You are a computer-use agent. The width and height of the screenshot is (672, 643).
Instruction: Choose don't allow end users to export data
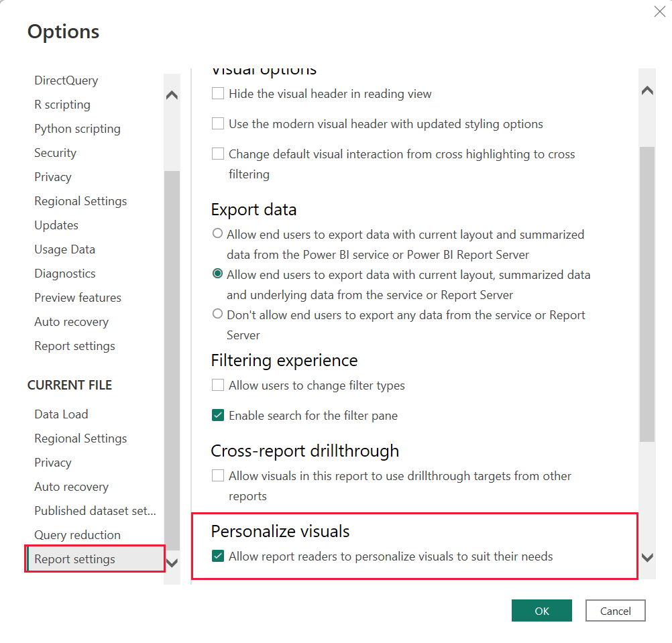tap(217, 314)
